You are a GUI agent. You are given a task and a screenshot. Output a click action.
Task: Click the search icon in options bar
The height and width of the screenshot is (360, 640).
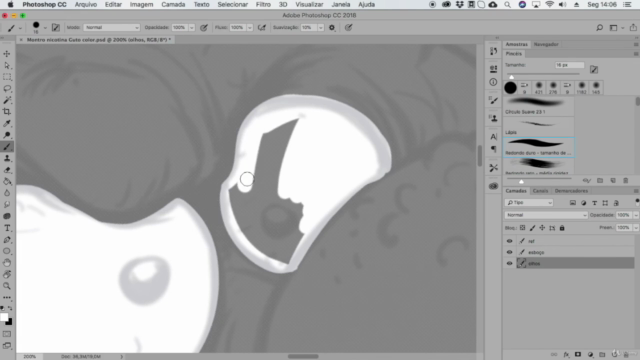pos(599,28)
